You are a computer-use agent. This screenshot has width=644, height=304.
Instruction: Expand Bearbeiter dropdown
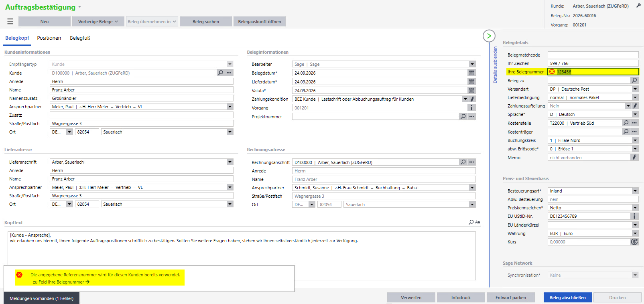click(472, 64)
